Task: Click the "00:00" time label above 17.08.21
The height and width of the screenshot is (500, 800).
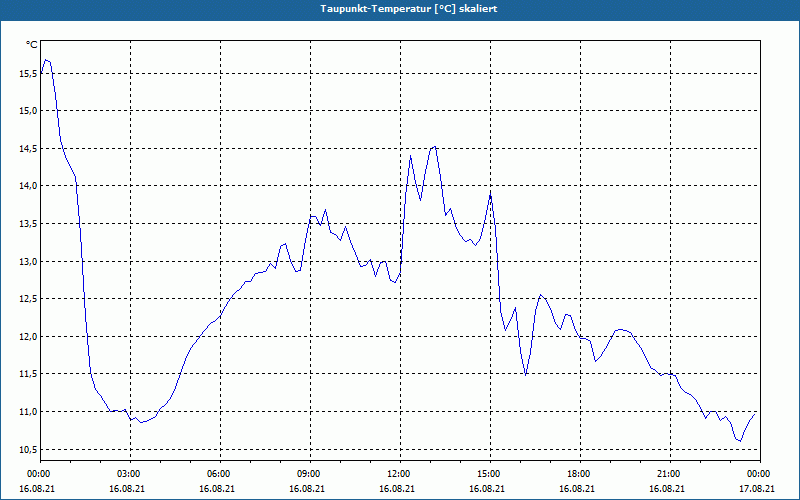Action: point(758,474)
